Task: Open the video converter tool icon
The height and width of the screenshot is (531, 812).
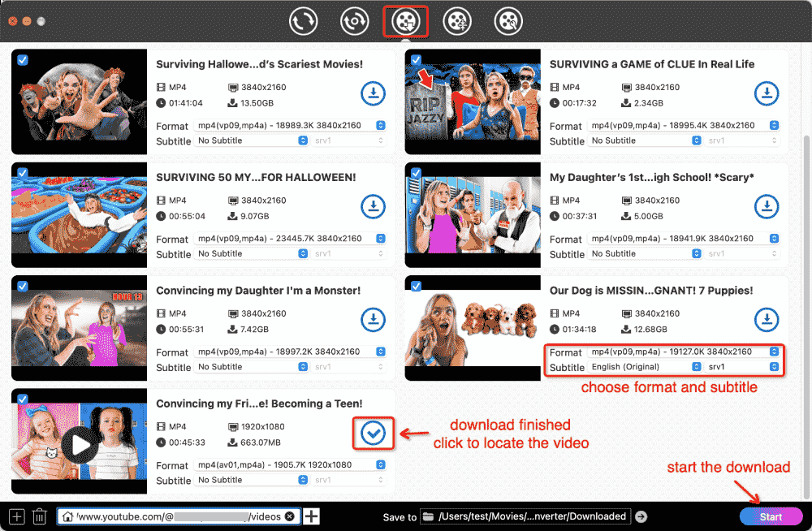Action: coord(303,21)
